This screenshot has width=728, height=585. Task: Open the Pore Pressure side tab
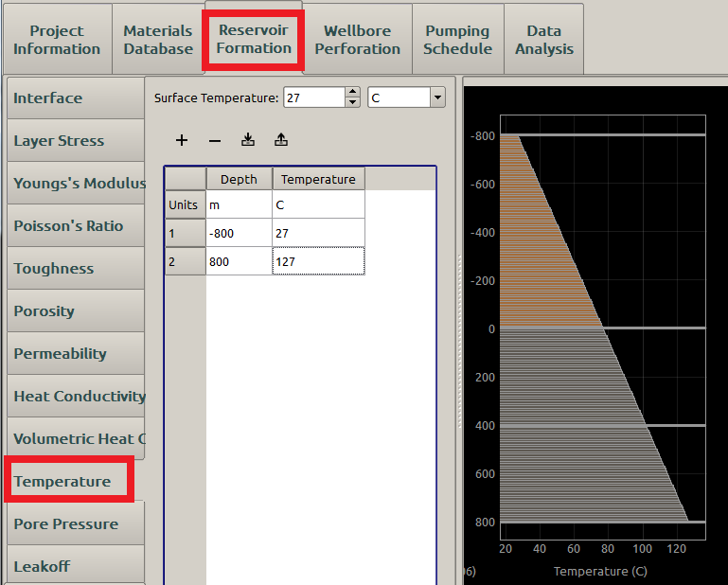point(76,524)
